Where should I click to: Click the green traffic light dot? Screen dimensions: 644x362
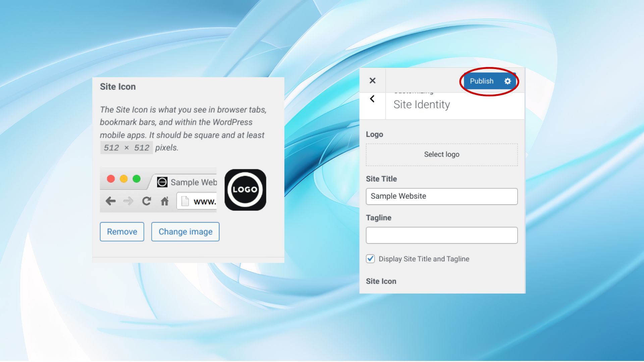point(137,179)
